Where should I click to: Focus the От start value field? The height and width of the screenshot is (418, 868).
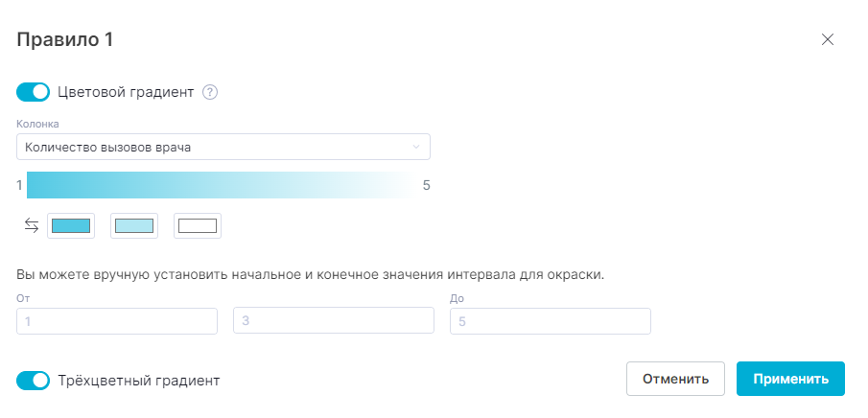(117, 321)
